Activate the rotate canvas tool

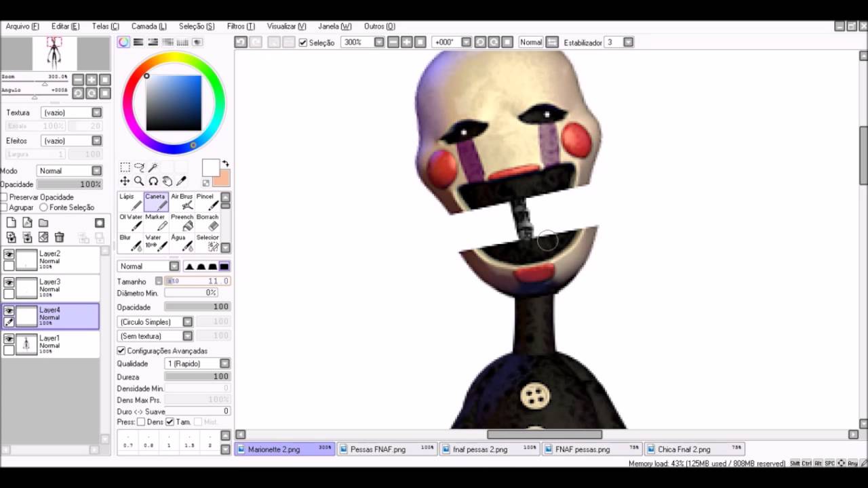click(x=153, y=181)
